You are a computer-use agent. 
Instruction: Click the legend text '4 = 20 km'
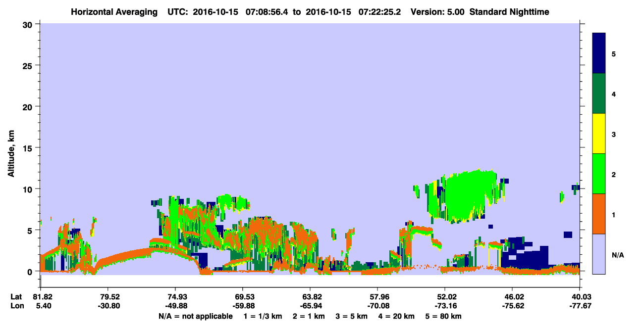396,316
